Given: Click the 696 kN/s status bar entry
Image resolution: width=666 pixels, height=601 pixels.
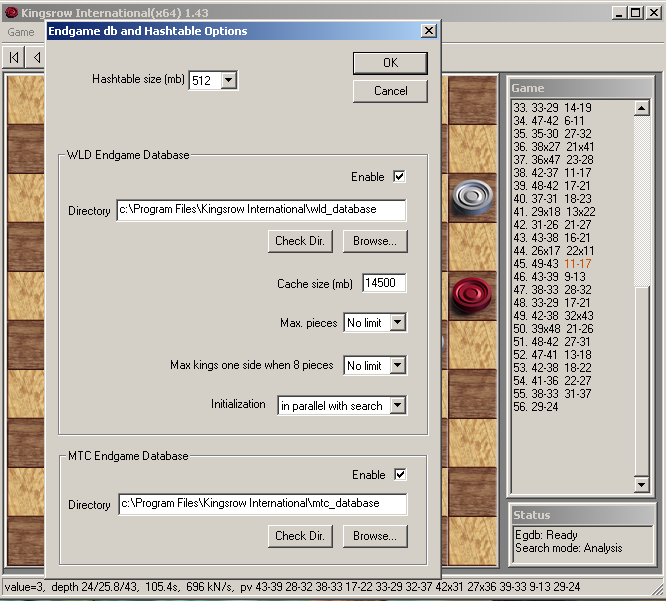Looking at the screenshot, I should [x=209, y=587].
